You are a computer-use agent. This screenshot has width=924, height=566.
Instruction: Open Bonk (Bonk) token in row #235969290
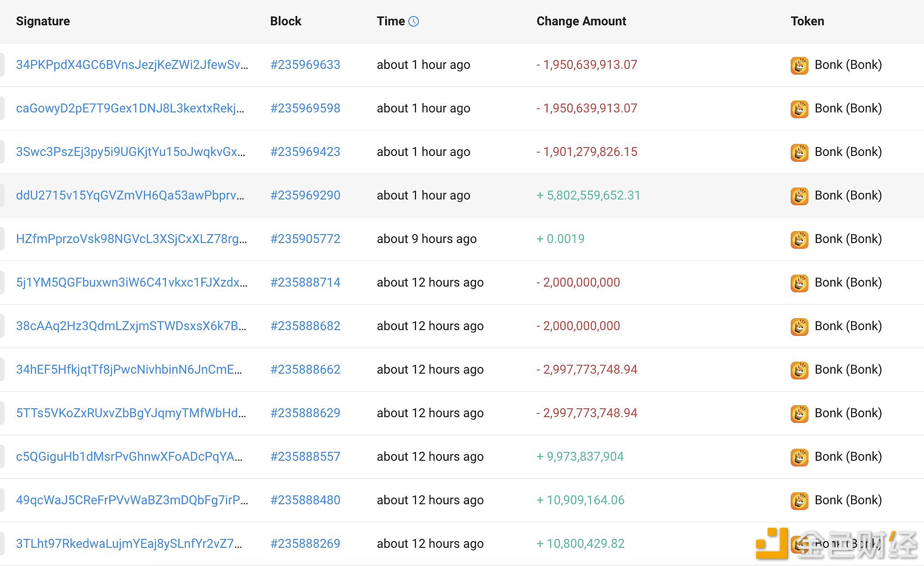point(848,195)
